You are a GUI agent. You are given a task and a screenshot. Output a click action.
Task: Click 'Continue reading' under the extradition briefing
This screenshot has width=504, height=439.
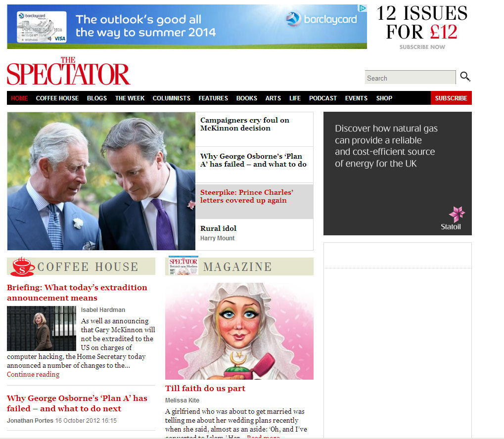(33, 374)
